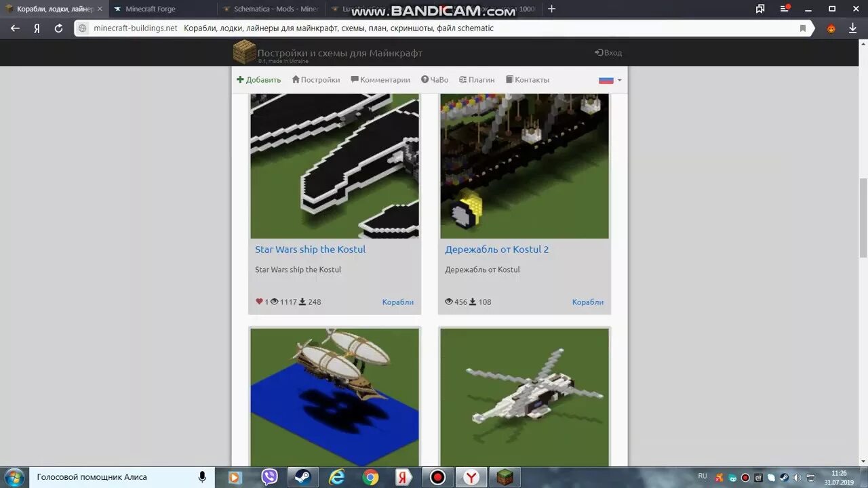Click the Steam icon in system tray
The width and height of the screenshot is (868, 488).
click(784, 477)
